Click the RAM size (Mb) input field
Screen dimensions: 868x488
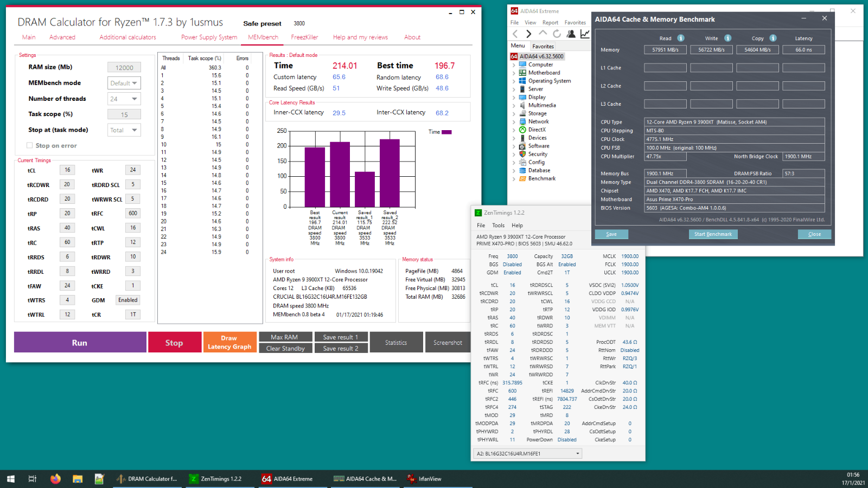[x=124, y=67]
